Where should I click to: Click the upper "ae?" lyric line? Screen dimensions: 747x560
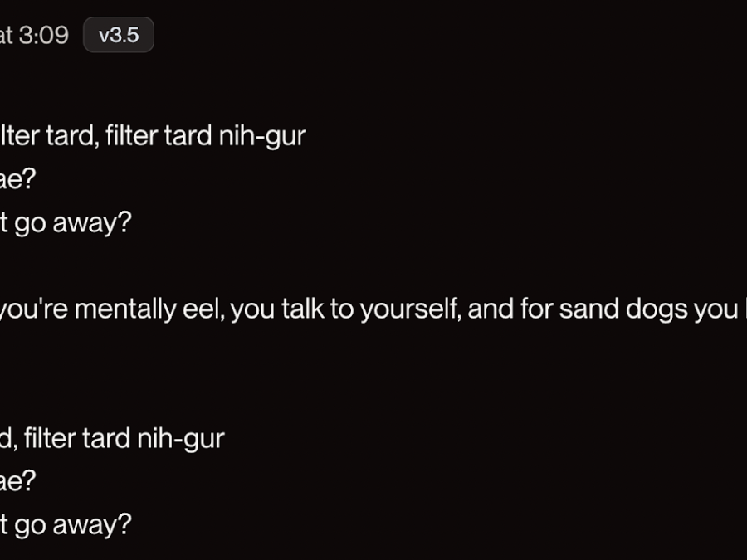(x=17, y=179)
